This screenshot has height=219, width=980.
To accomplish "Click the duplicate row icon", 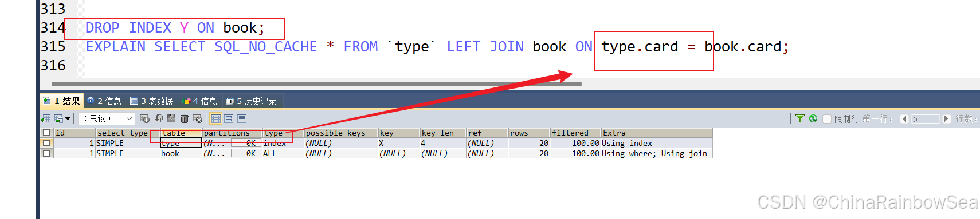I will point(158,118).
